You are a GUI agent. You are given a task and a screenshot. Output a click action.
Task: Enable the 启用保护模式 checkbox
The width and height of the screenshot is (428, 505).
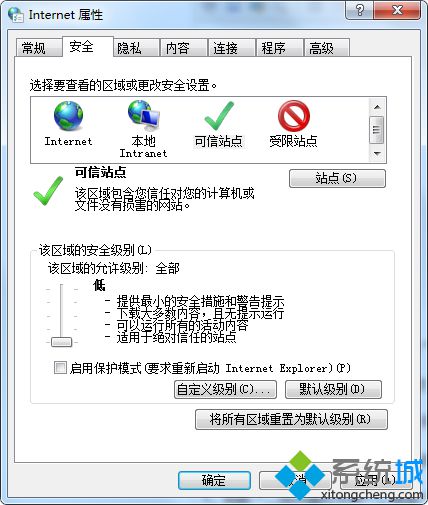pos(60,368)
